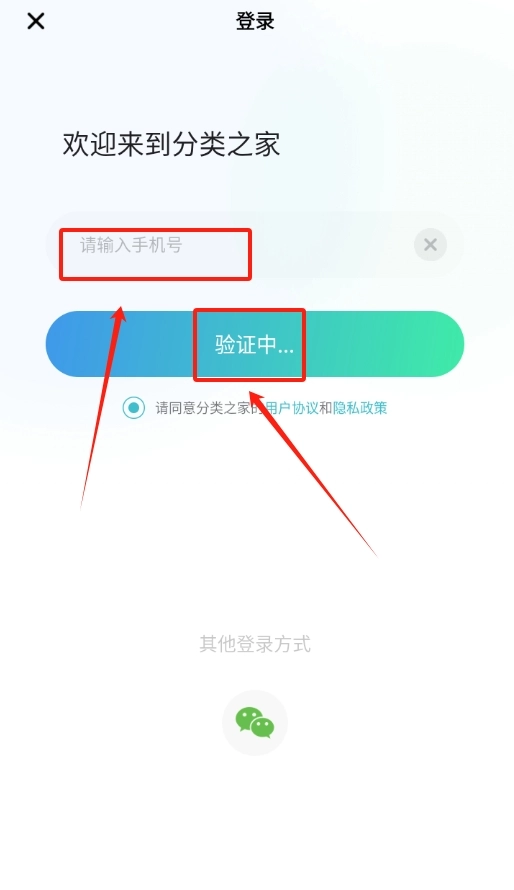The width and height of the screenshot is (514, 890).
Task: Open the 用户协议 link
Action: pos(291,408)
